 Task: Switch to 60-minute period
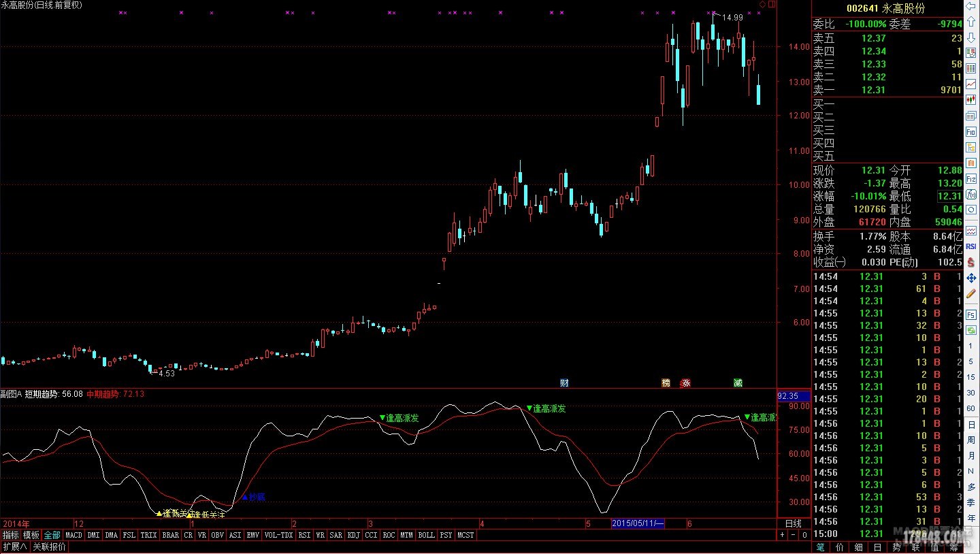click(971, 408)
